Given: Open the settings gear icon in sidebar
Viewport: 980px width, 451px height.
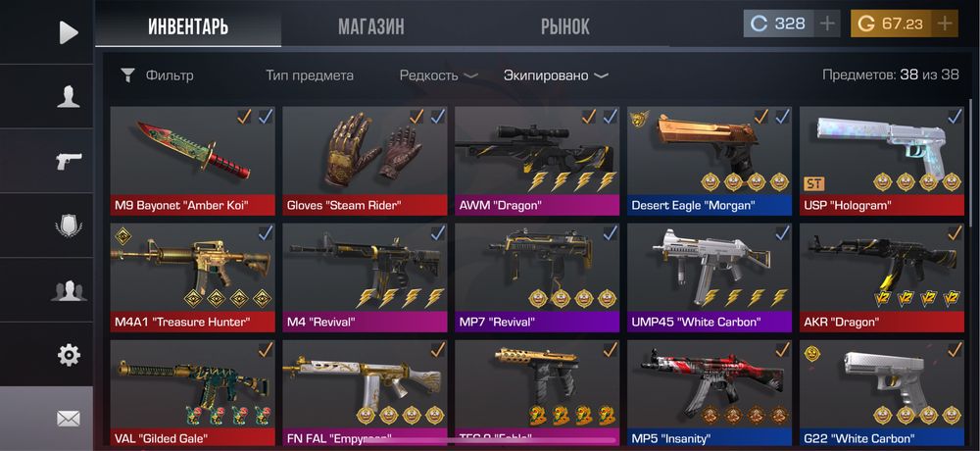Looking at the screenshot, I should (69, 355).
